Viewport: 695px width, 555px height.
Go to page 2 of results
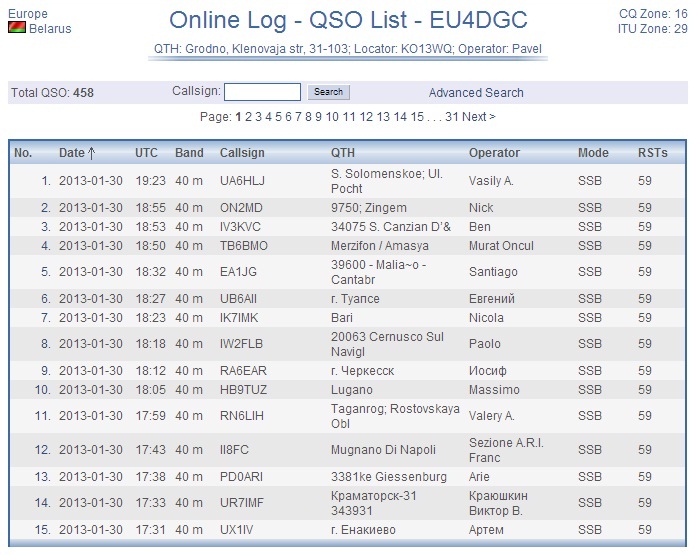pos(249,117)
